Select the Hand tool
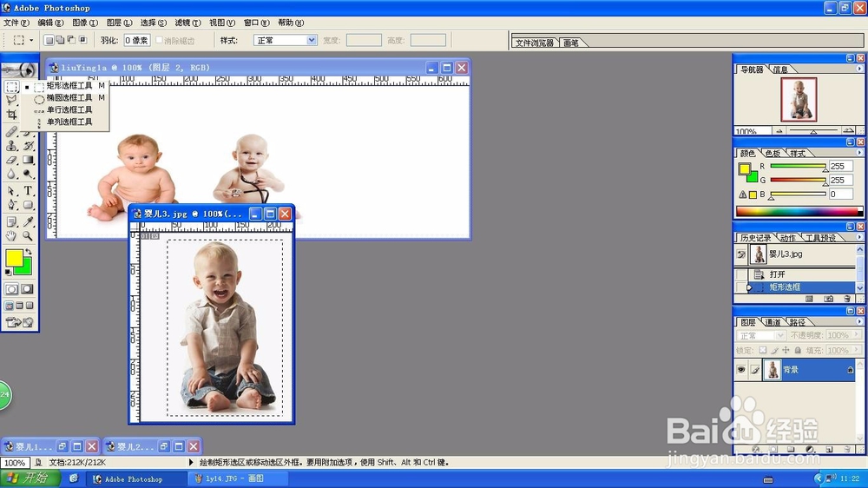868x488 pixels. [11, 236]
